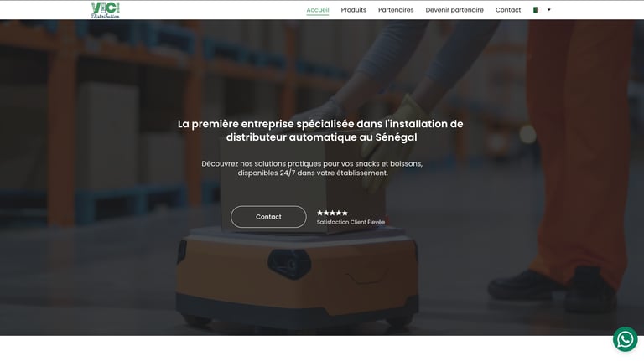Click the flag language icon
The height and width of the screenshot is (361, 644).
point(536,10)
